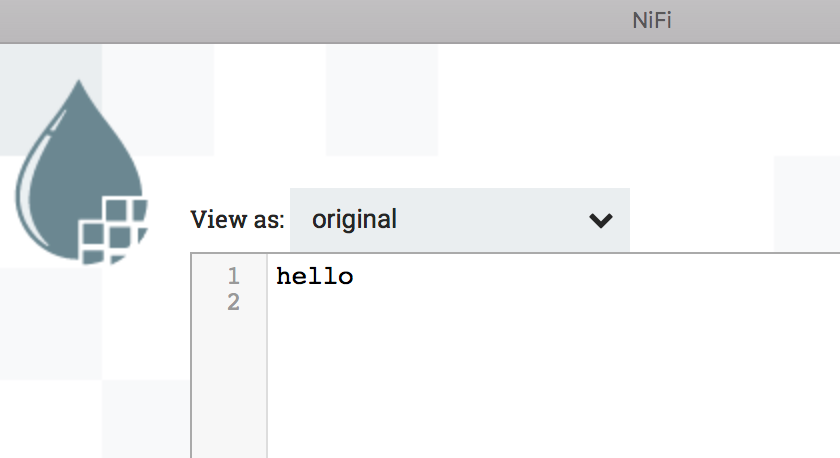This screenshot has width=840, height=458.
Task: Select the 'original' value in the combo box
Action: [x=354, y=220]
